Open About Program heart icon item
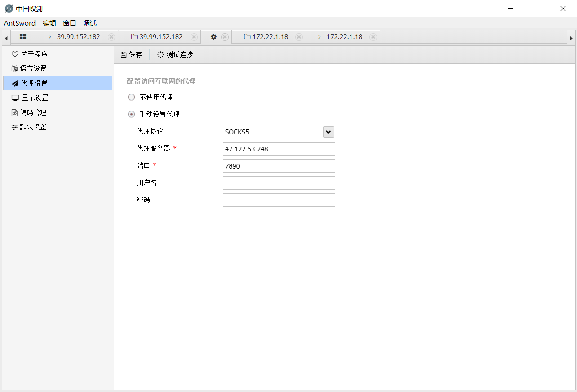This screenshot has height=392, width=577. (15, 54)
